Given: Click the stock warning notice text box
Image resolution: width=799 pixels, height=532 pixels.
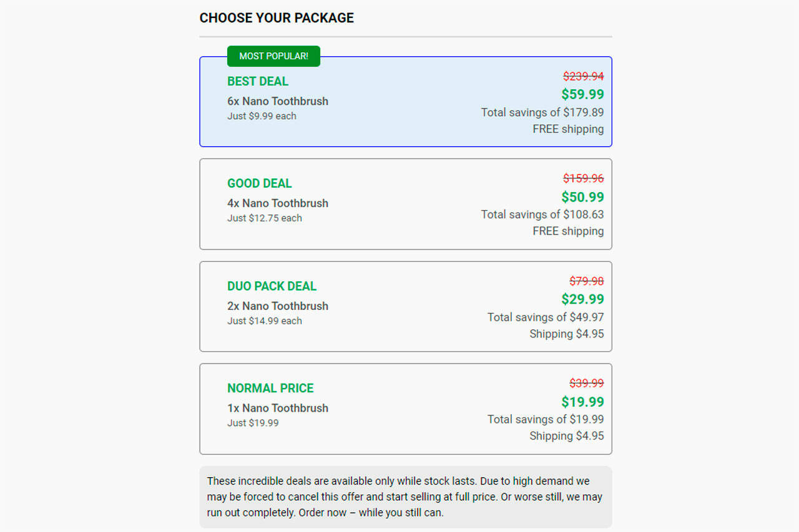Looking at the screenshot, I should [x=406, y=497].
